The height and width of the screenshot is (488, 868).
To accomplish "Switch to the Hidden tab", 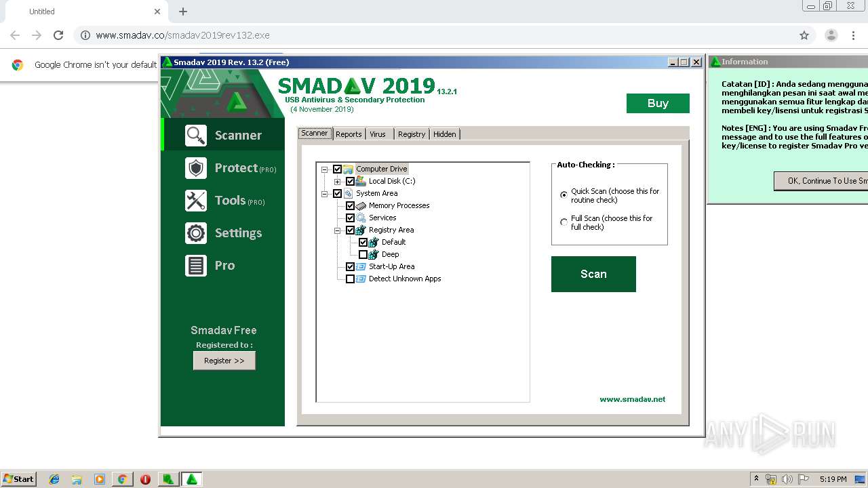I will (x=445, y=134).
